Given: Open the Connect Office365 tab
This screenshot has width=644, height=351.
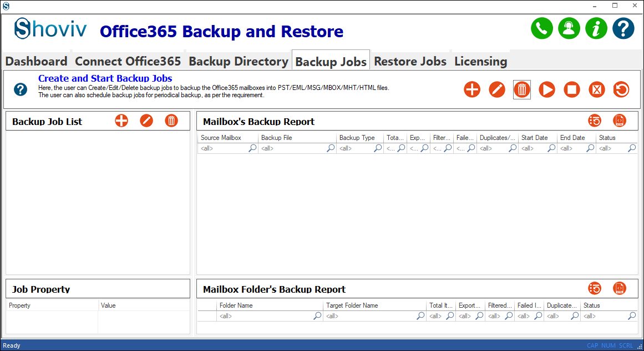Looking at the screenshot, I should point(128,61).
